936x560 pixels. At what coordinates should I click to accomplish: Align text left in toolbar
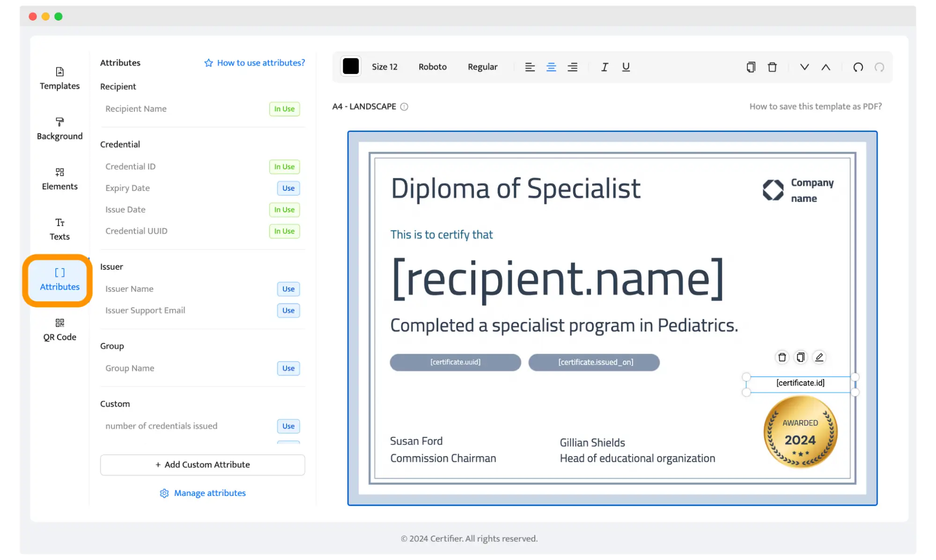530,67
